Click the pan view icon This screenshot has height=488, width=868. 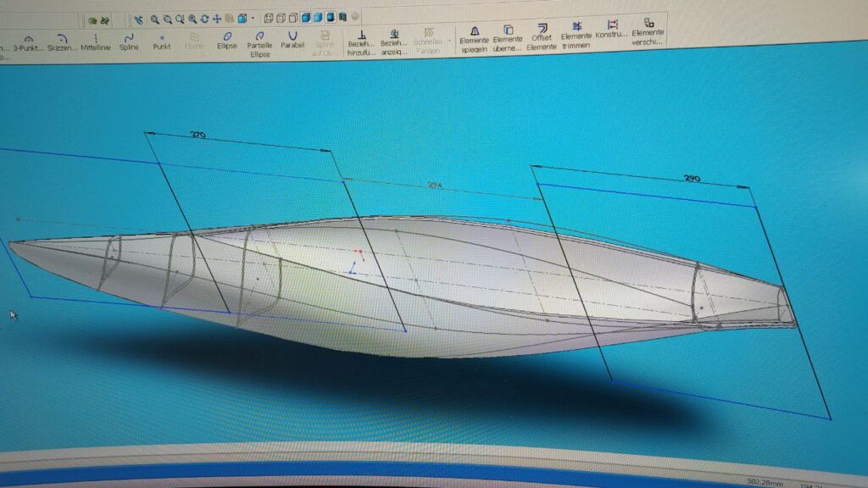pyautogui.click(x=217, y=19)
